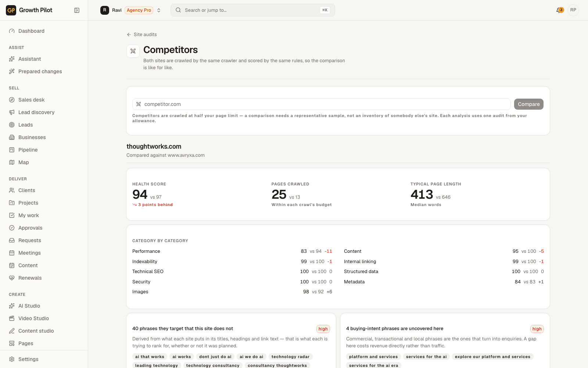The image size is (588, 368).
Task: Open Settings in sidebar
Action: [x=44, y=359]
